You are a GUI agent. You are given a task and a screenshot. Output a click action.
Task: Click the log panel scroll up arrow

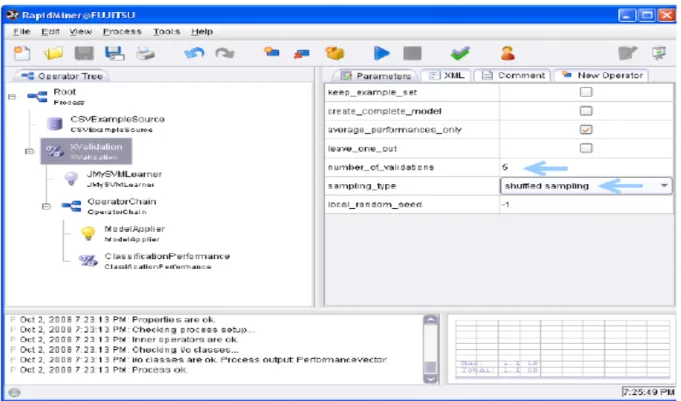[431, 320]
